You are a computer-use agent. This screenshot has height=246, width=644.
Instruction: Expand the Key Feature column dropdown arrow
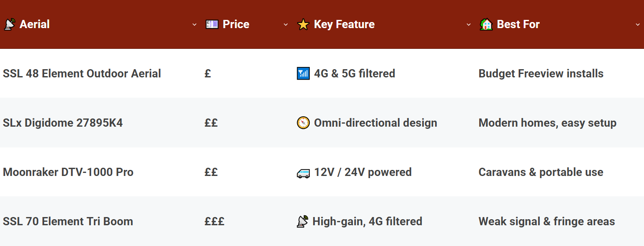point(468,25)
